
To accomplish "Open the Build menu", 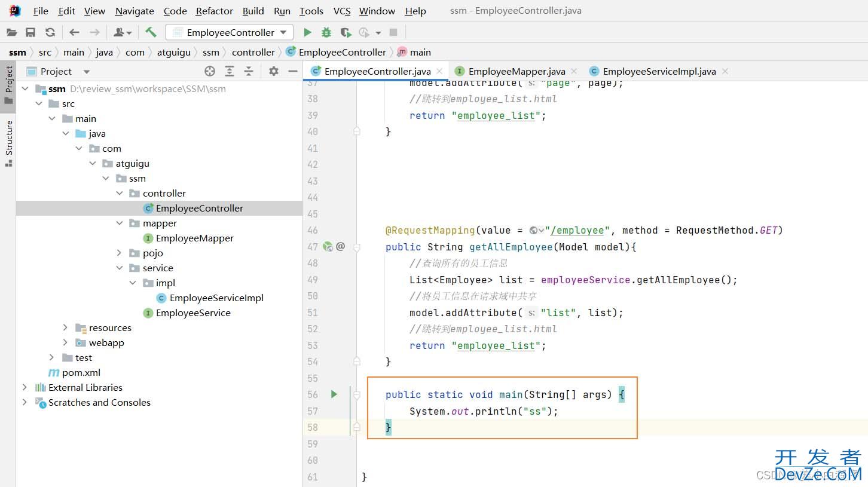I will click(x=253, y=11).
